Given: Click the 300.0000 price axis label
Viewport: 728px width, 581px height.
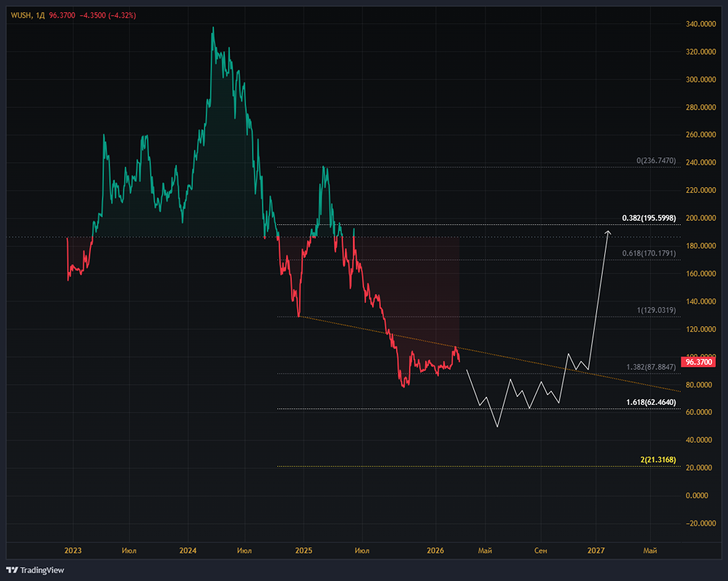Looking at the screenshot, I should pos(700,79).
